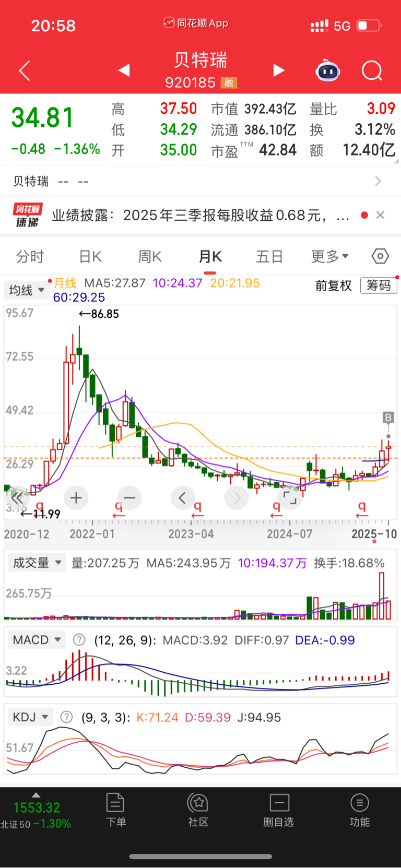Open the 均线 indicator dropdown
This screenshot has height=868, width=401.
tap(26, 290)
